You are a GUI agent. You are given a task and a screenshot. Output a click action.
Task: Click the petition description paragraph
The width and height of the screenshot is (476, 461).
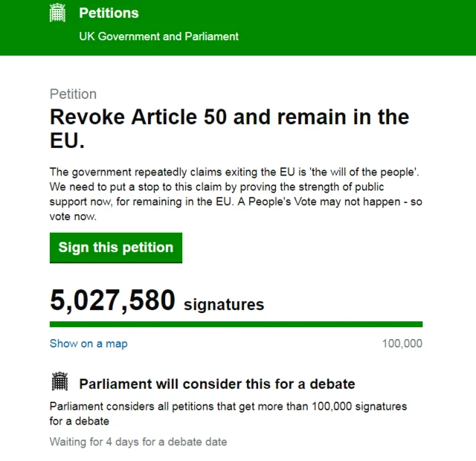coord(236,194)
